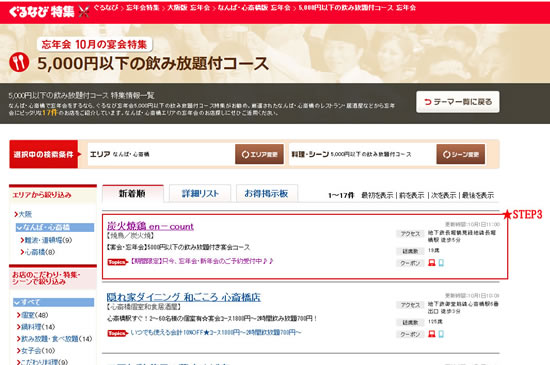The width and height of the screenshot is (550, 365).
Task: Click the Topics badge in 和ごころ listing
Action: point(118,333)
